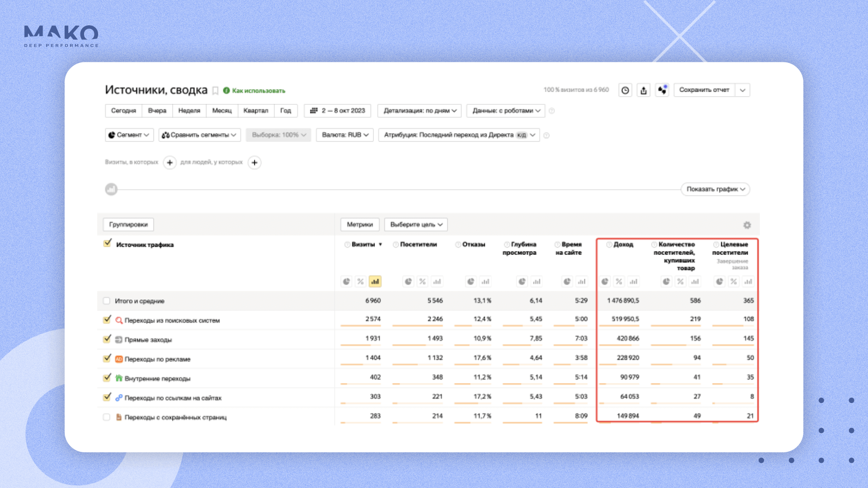Open table settings gear icon

pyautogui.click(x=747, y=225)
